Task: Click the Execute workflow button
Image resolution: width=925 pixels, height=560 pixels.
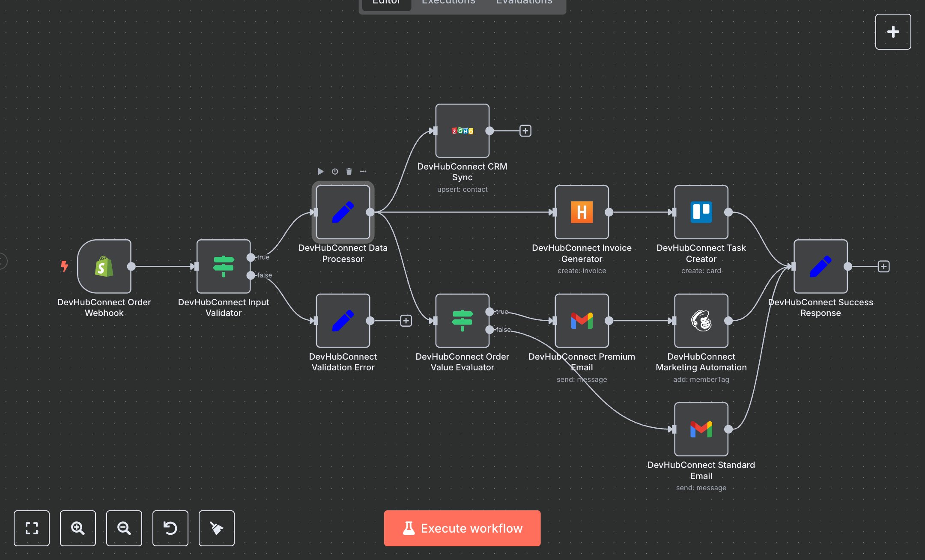Action: pyautogui.click(x=462, y=528)
